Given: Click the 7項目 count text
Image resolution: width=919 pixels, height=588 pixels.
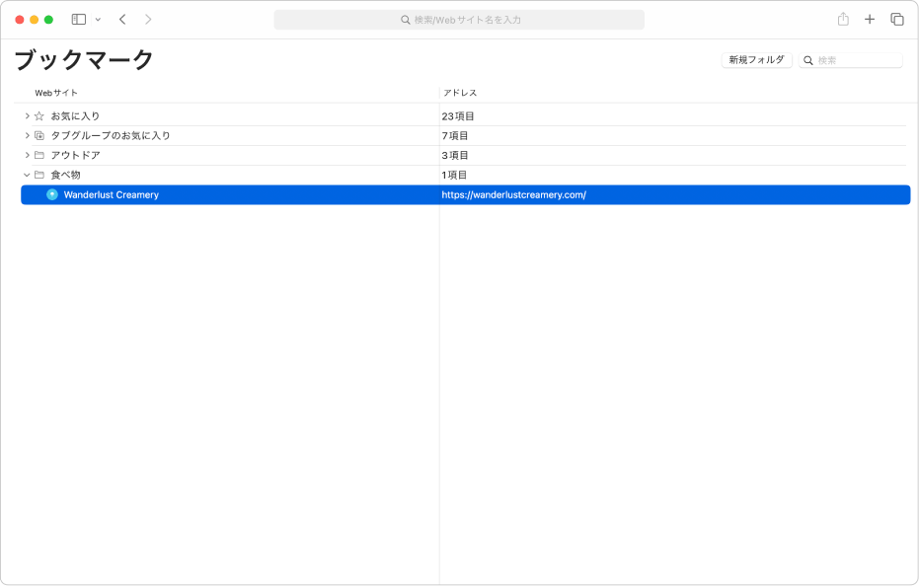Looking at the screenshot, I should coord(455,135).
